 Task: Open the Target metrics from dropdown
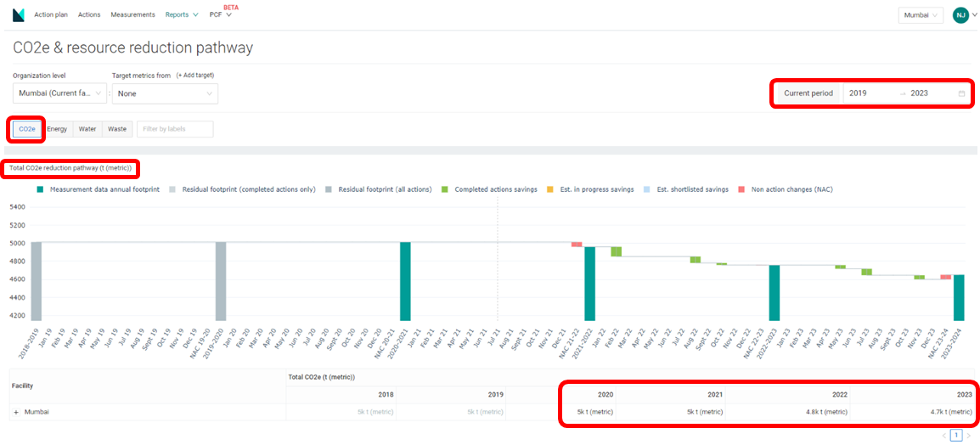[165, 93]
